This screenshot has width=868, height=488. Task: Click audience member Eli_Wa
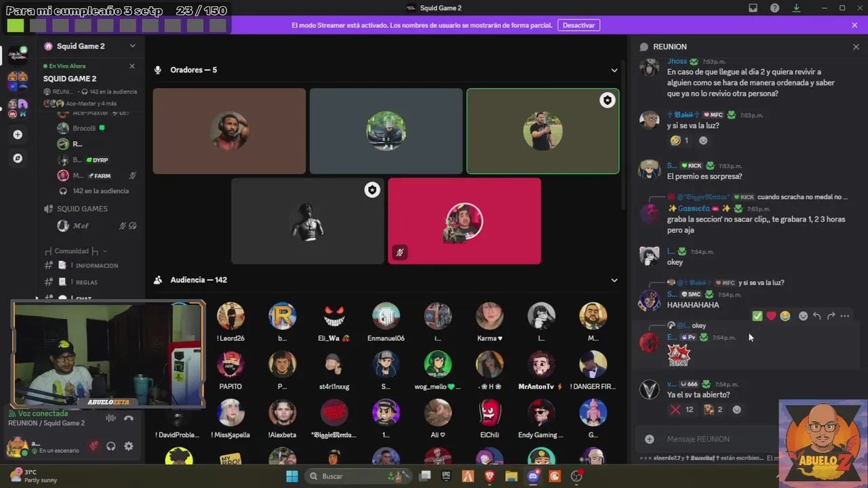click(334, 323)
